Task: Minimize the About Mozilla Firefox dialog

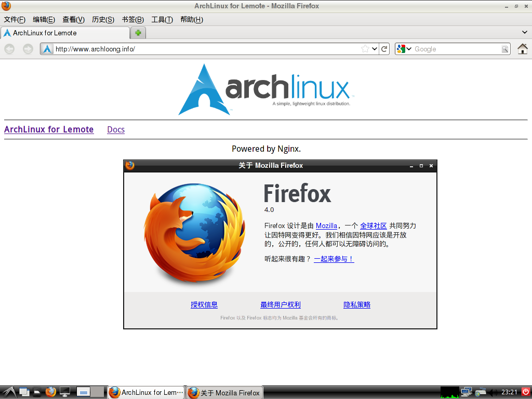Action: pos(411,166)
